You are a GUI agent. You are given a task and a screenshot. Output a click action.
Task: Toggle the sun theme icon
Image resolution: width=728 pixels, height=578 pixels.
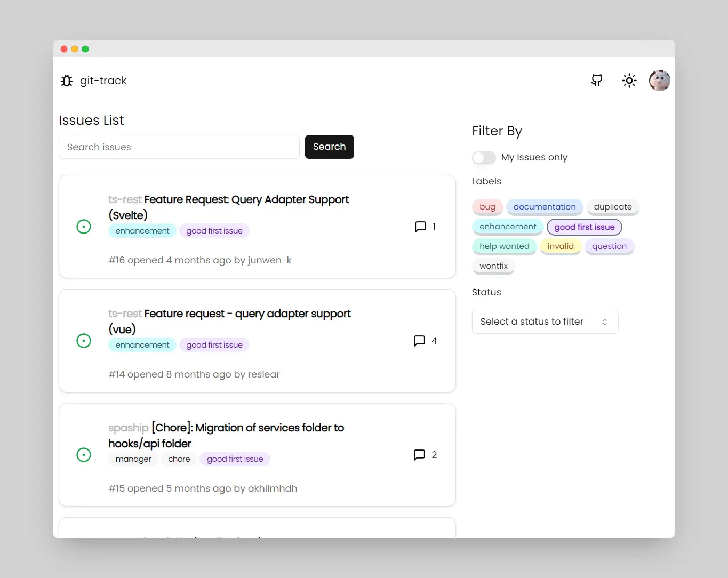click(x=629, y=81)
